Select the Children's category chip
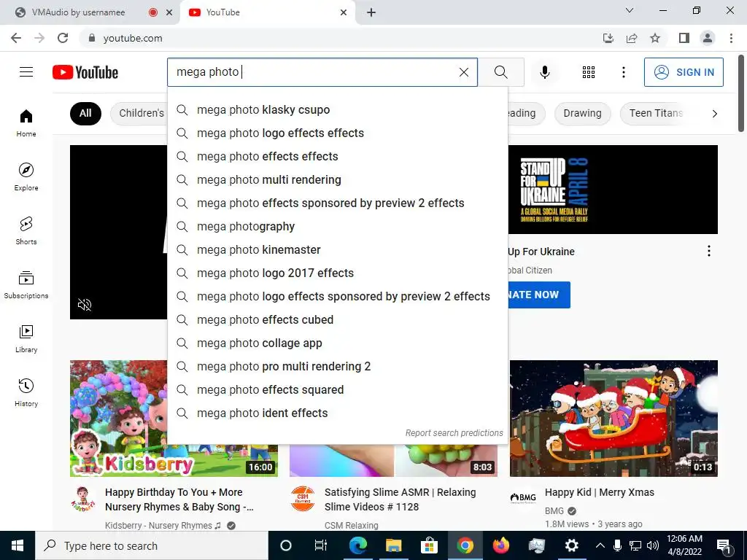 (141, 113)
